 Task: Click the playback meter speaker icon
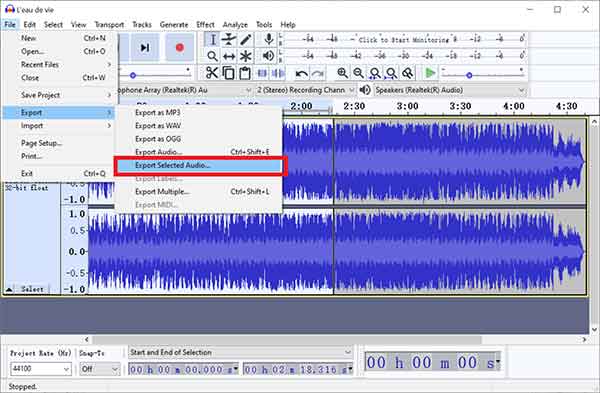tap(269, 56)
